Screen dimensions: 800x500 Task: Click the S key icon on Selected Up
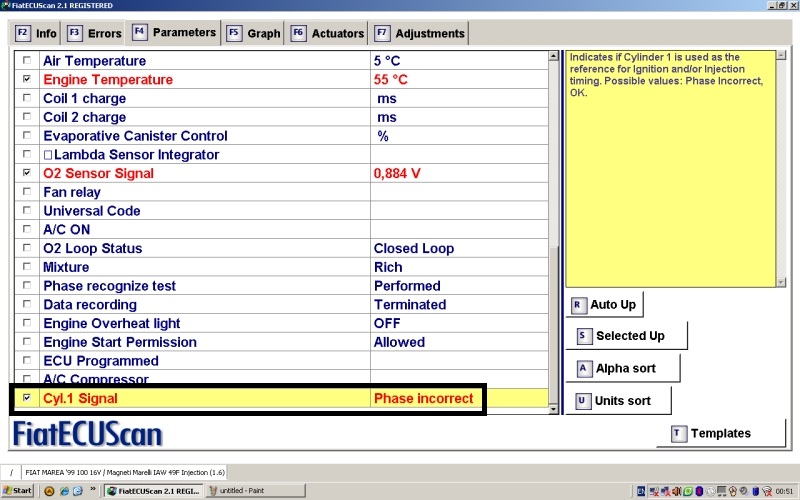pyautogui.click(x=583, y=336)
